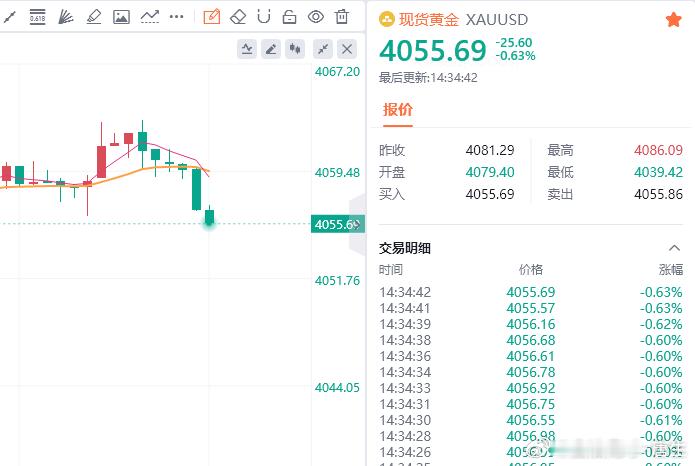This screenshot has width=695, height=466.
Task: Click the chart draw pencil button
Action: point(271,49)
